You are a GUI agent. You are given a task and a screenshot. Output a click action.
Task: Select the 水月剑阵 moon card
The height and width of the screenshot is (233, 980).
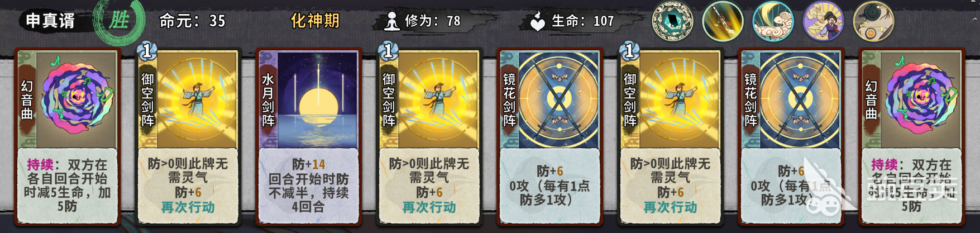309,137
